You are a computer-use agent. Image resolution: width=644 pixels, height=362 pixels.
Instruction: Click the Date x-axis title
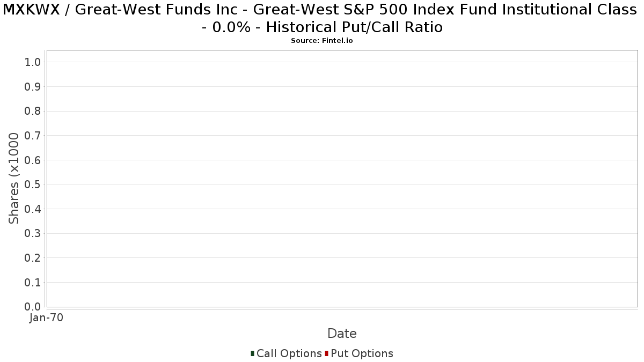tap(342, 334)
